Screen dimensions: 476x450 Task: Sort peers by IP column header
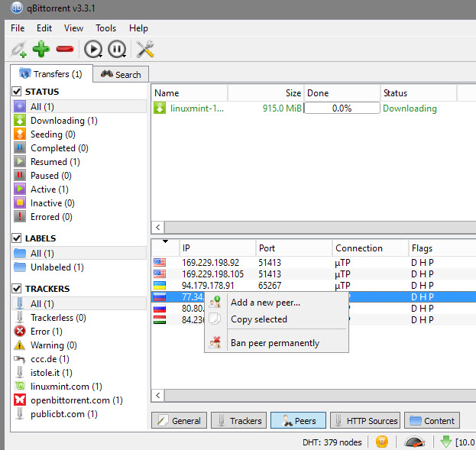pos(218,248)
